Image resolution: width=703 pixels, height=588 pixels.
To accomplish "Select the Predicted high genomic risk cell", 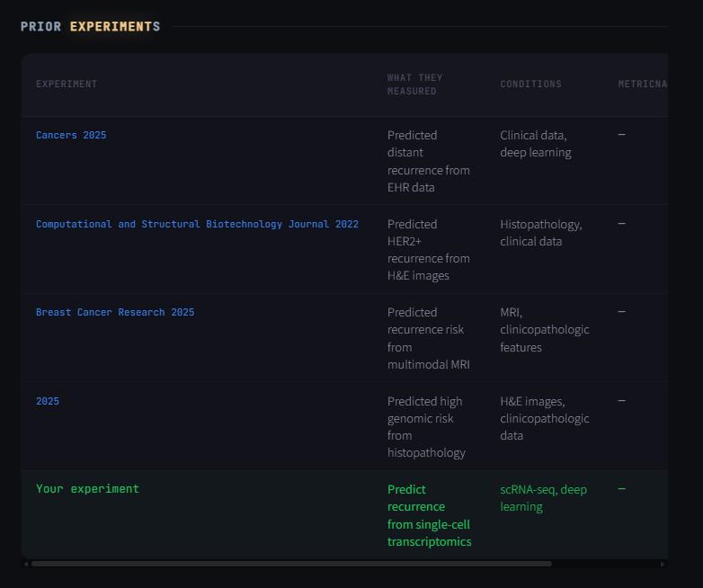I will pos(426,426).
